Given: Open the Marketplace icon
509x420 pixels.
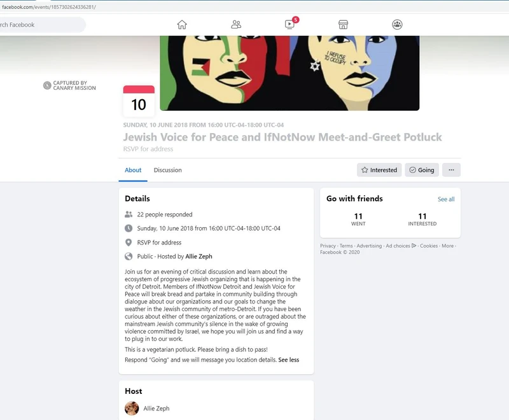Looking at the screenshot, I should [x=343, y=24].
